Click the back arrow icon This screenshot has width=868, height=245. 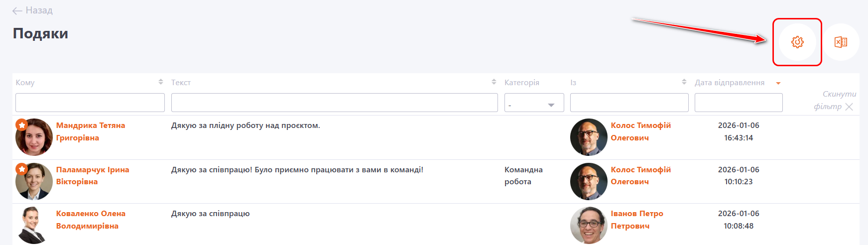coord(17,11)
